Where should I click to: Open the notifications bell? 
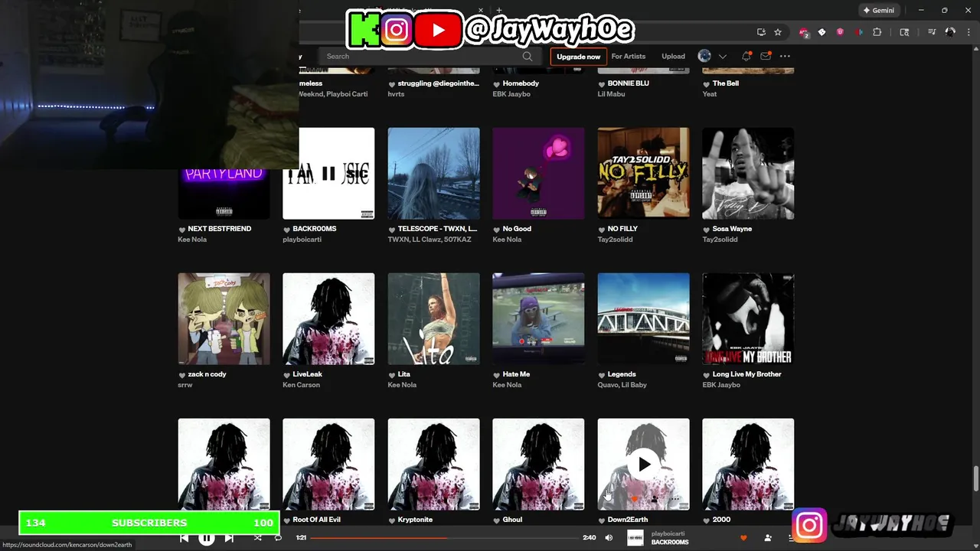point(746,57)
